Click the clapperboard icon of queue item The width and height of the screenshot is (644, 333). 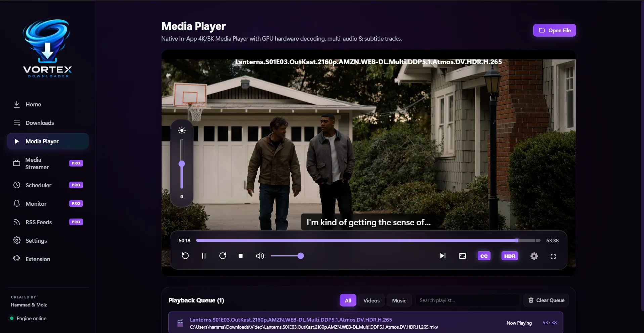(180, 323)
